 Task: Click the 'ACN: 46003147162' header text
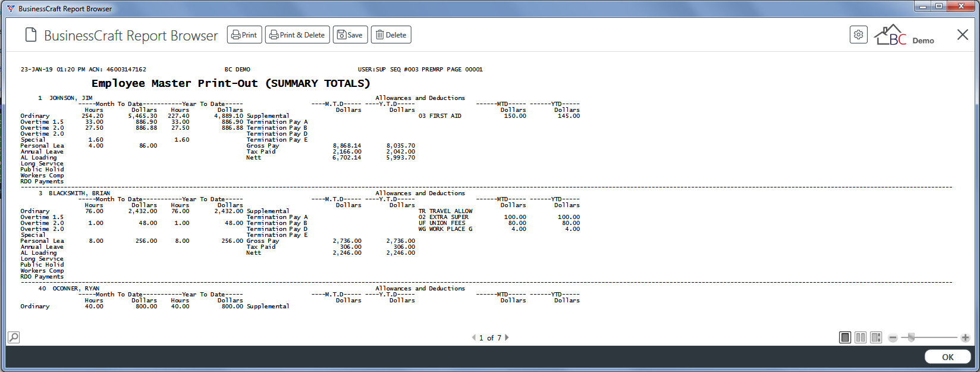(x=118, y=70)
